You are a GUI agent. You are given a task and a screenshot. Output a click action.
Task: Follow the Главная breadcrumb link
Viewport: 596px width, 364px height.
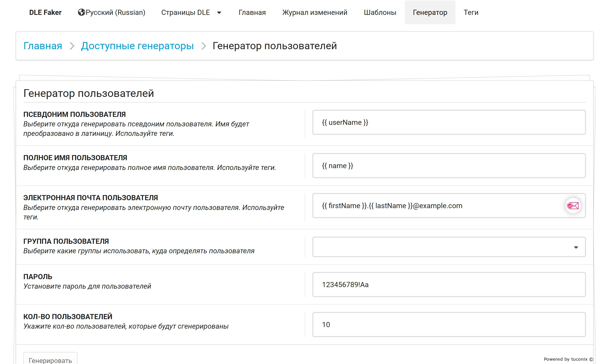[43, 46]
